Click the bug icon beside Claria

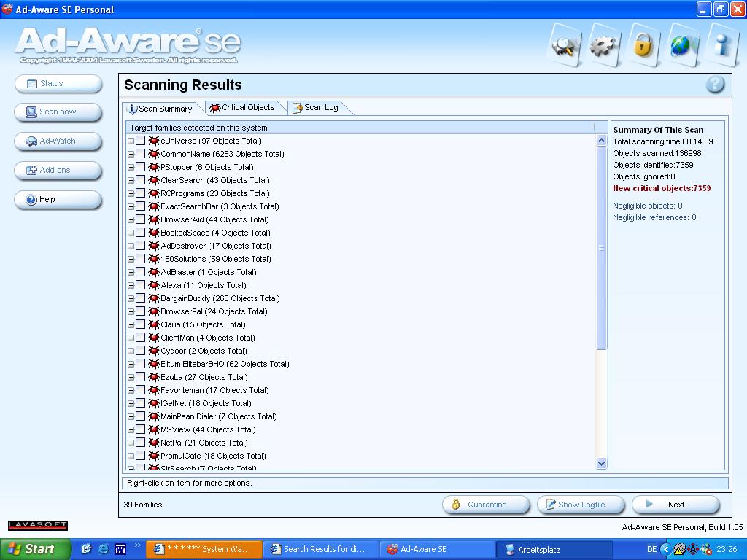(153, 324)
